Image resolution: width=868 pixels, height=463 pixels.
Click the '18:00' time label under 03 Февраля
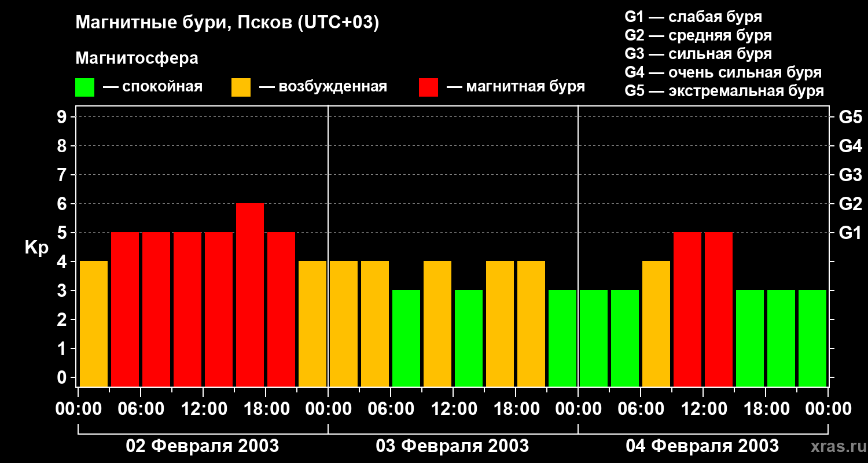516,409
